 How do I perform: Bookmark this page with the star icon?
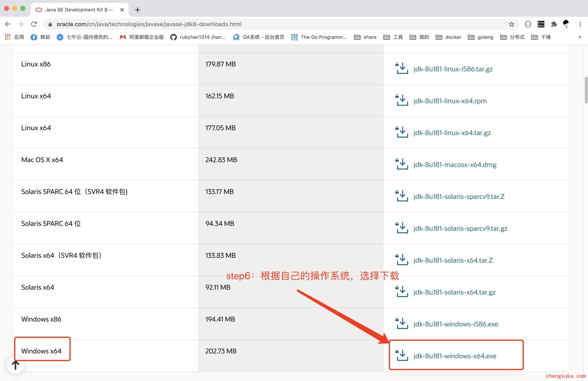[511, 24]
